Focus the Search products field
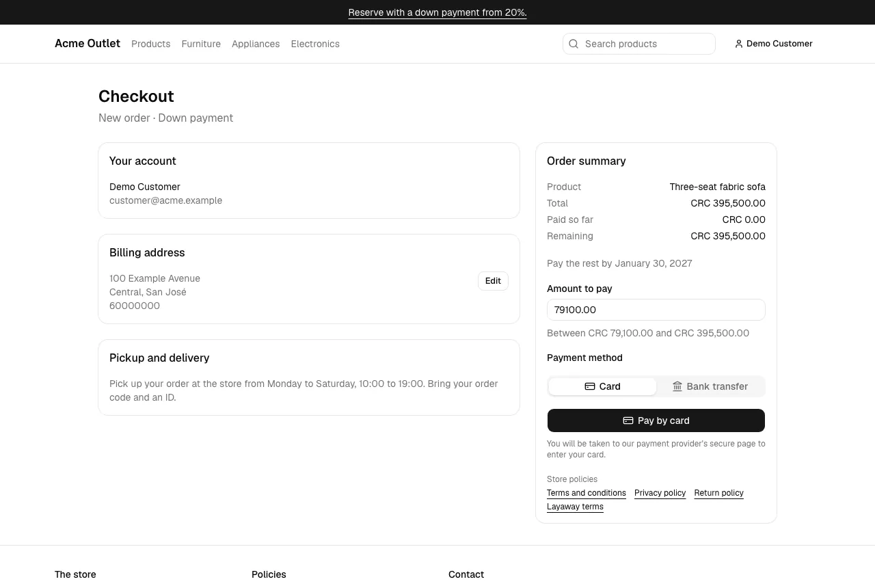 639,44
